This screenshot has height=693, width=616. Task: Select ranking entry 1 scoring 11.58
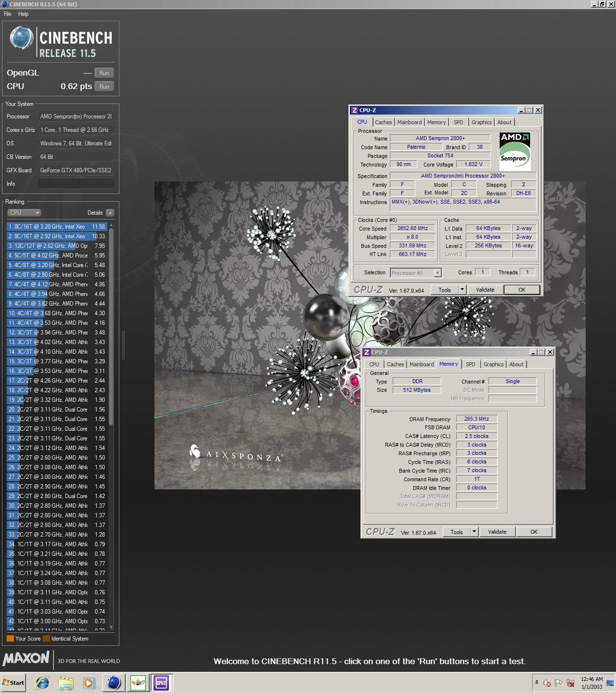57,227
